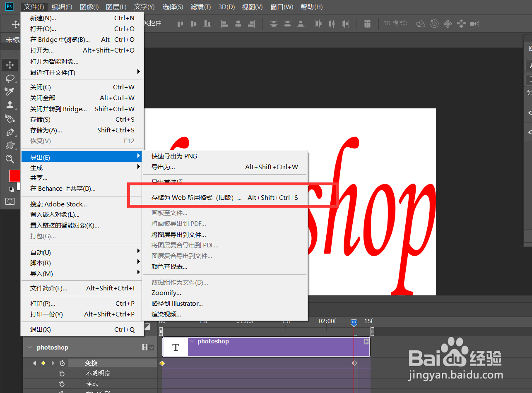Expand the photoshop clip chevron in timeline
The image size is (532, 393).
(x=192, y=341)
